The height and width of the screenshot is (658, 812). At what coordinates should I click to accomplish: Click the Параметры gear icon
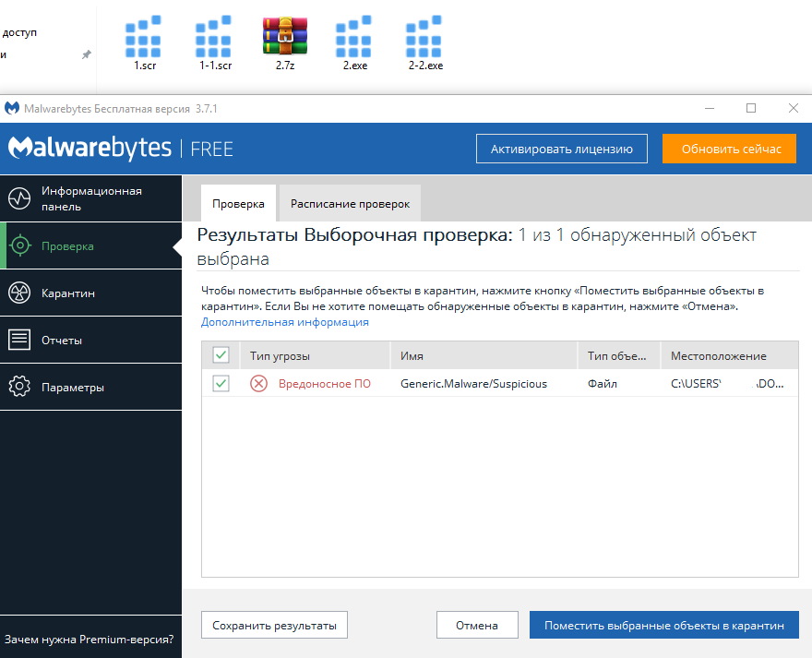19,387
